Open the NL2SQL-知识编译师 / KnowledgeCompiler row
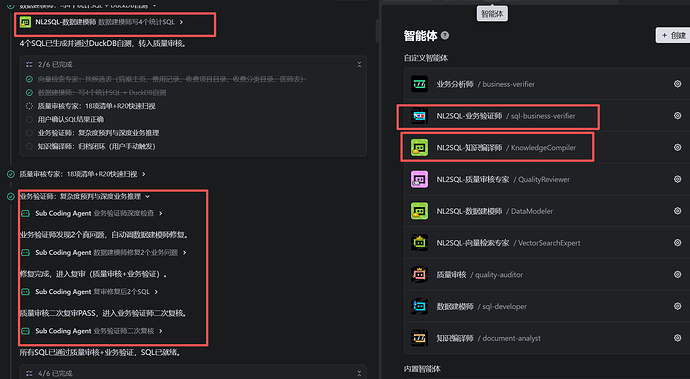The image size is (690, 379). coord(547,147)
